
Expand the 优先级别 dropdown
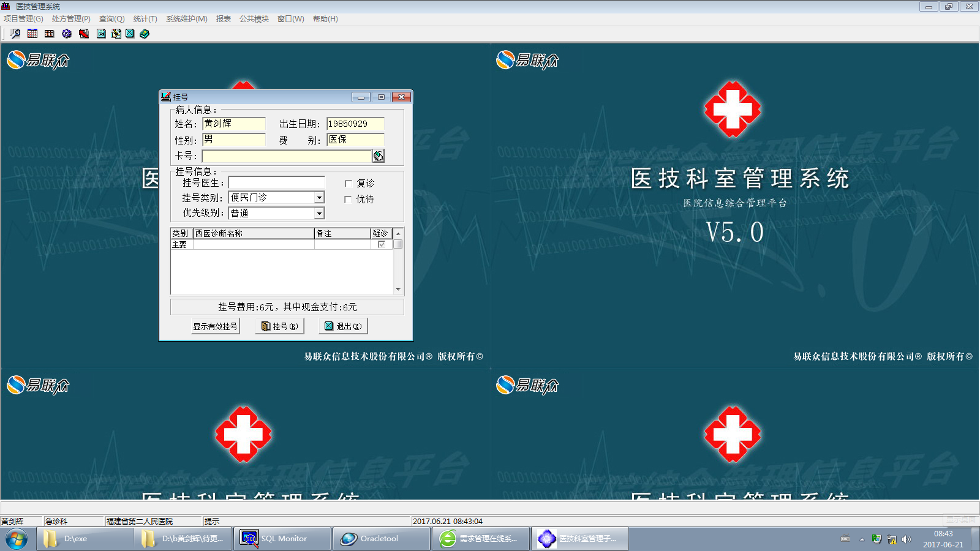(319, 214)
